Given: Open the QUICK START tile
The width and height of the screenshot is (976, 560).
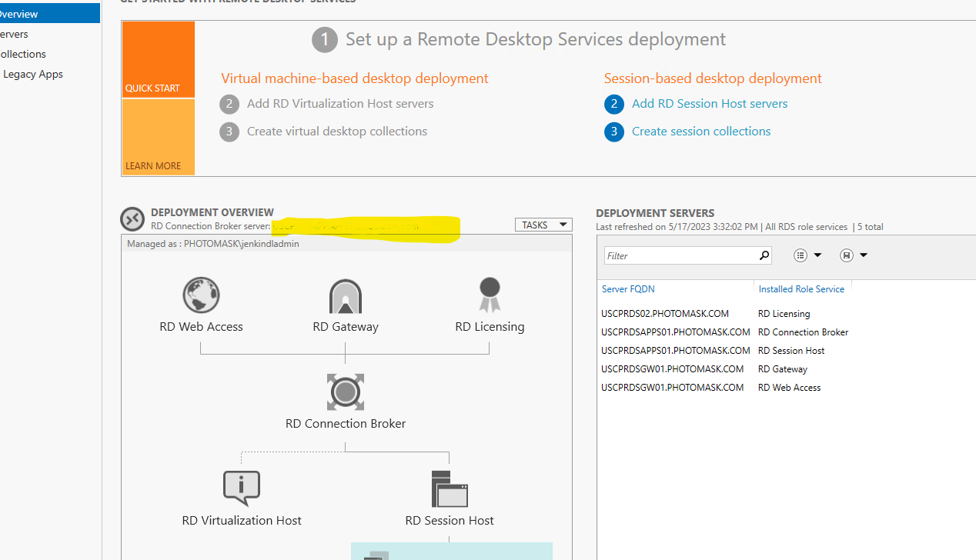Looking at the screenshot, I should [158, 59].
